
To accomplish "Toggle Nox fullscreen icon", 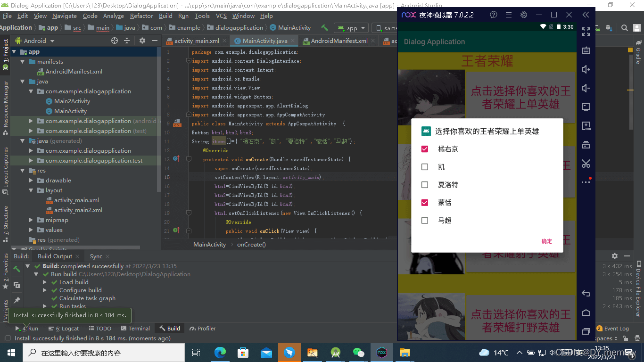I will pyautogui.click(x=586, y=32).
